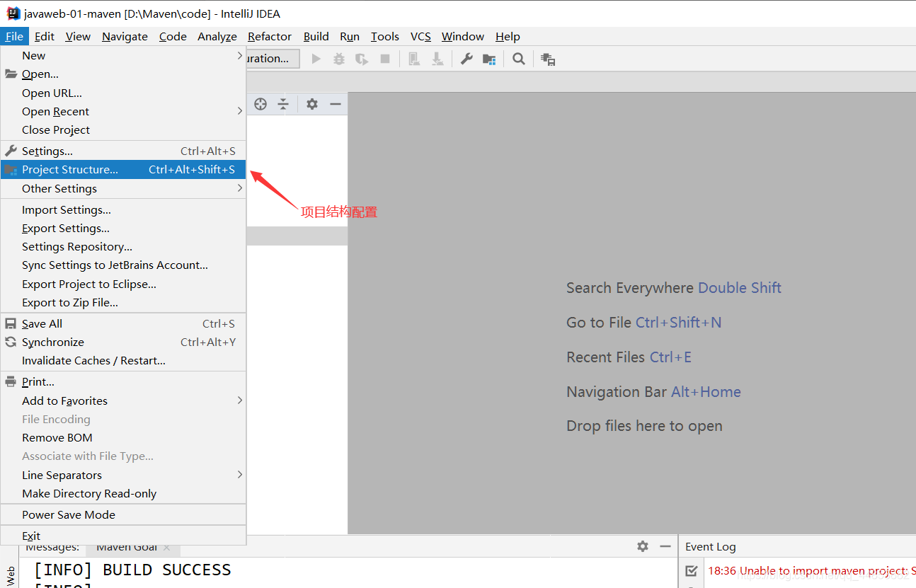Hide the Project panel with minus icon

point(336,104)
